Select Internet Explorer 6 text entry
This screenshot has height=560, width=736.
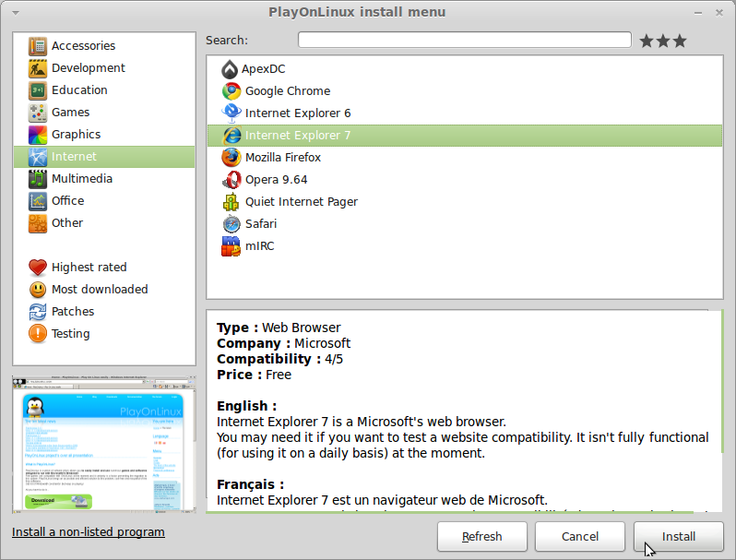[298, 113]
